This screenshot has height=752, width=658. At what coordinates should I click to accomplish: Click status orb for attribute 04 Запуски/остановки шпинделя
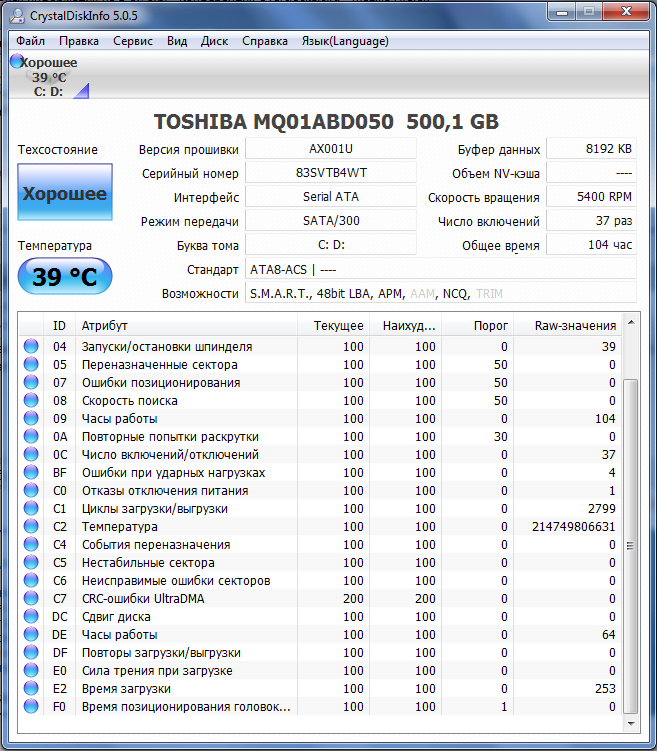[31, 346]
